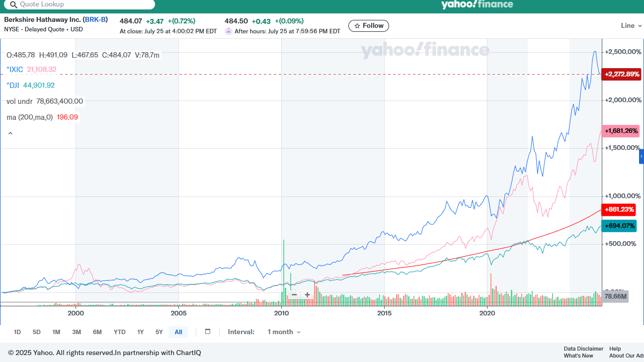The height and width of the screenshot is (362, 644).
Task: Click the +2,000.00% axis label
Action: coord(623,100)
